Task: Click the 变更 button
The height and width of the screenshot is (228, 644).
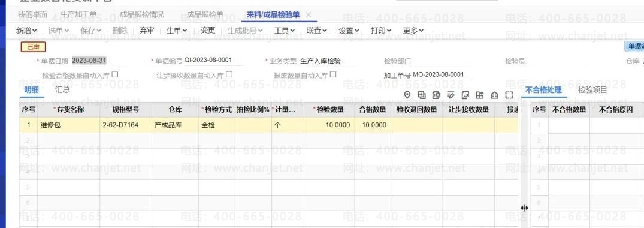Action: (x=208, y=31)
